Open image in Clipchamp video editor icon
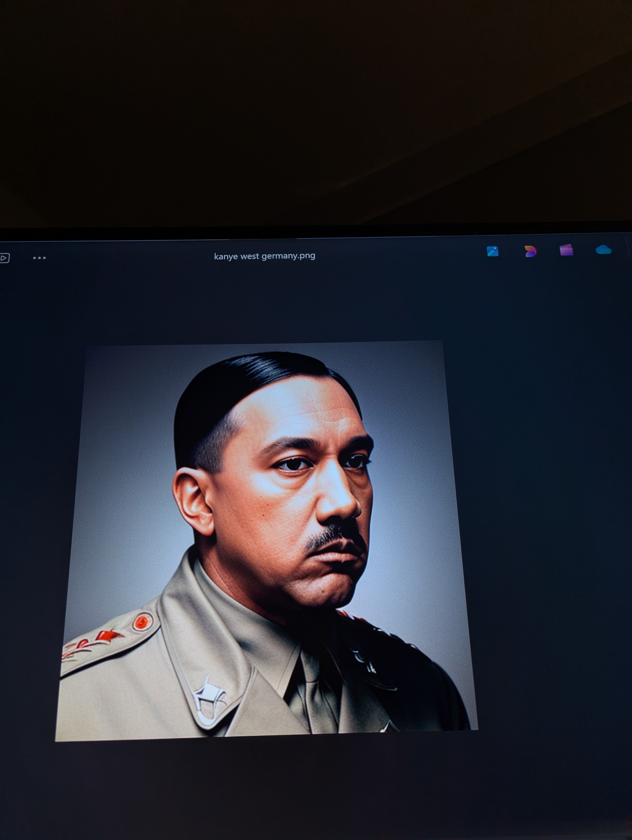Image resolution: width=632 pixels, height=840 pixels. (566, 250)
